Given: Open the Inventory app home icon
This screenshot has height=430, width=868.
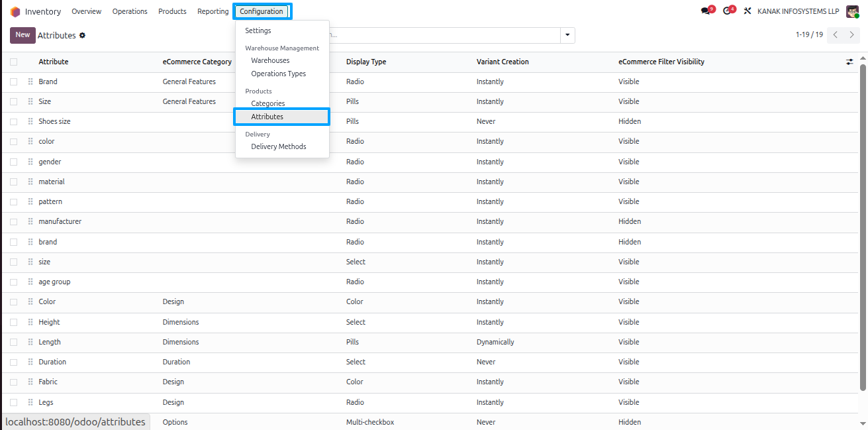Looking at the screenshot, I should pos(15,11).
